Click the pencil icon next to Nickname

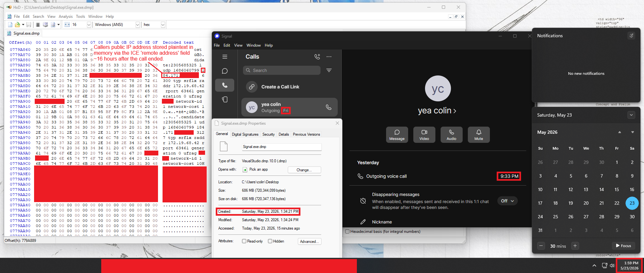click(x=363, y=222)
